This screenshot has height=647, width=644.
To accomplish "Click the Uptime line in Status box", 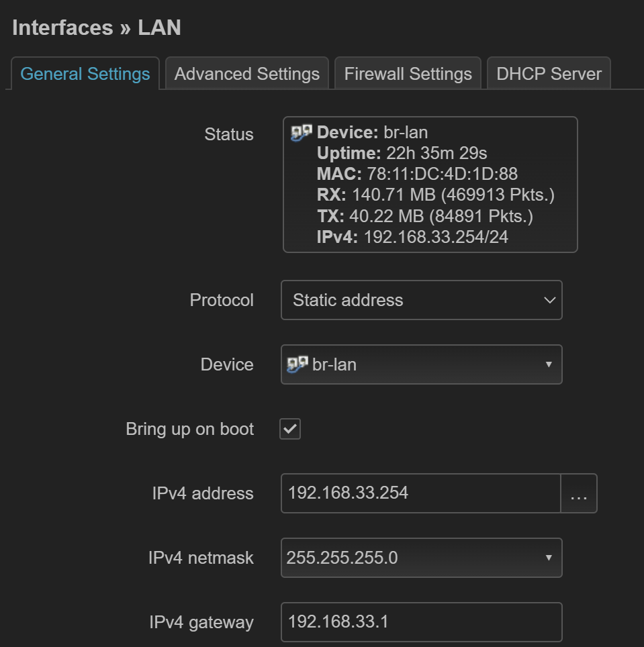I will (x=402, y=154).
